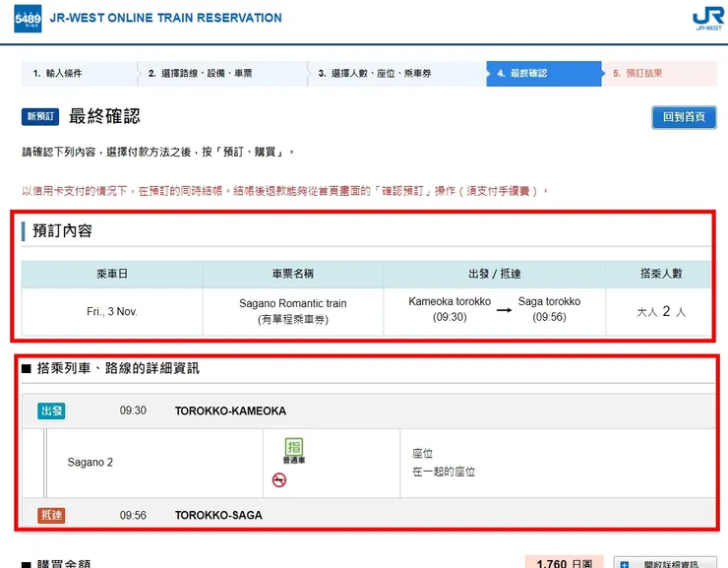The height and width of the screenshot is (568, 728).
Task: Click the JR-WEST logo at top right
Action: (708, 19)
